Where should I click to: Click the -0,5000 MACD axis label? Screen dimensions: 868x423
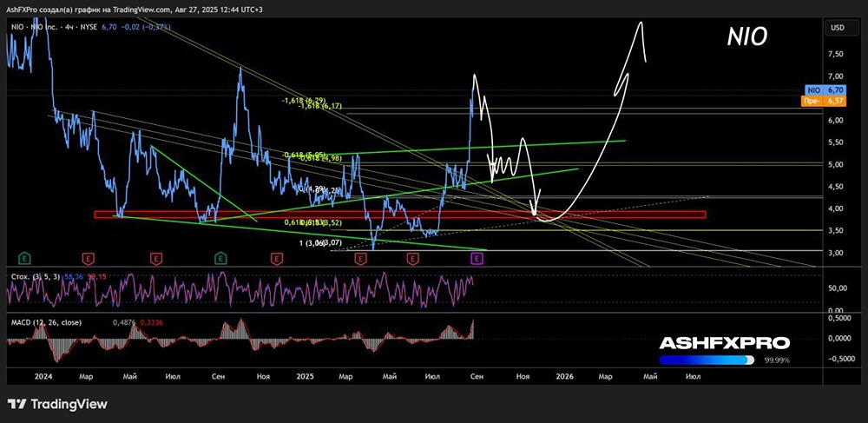[839, 358]
